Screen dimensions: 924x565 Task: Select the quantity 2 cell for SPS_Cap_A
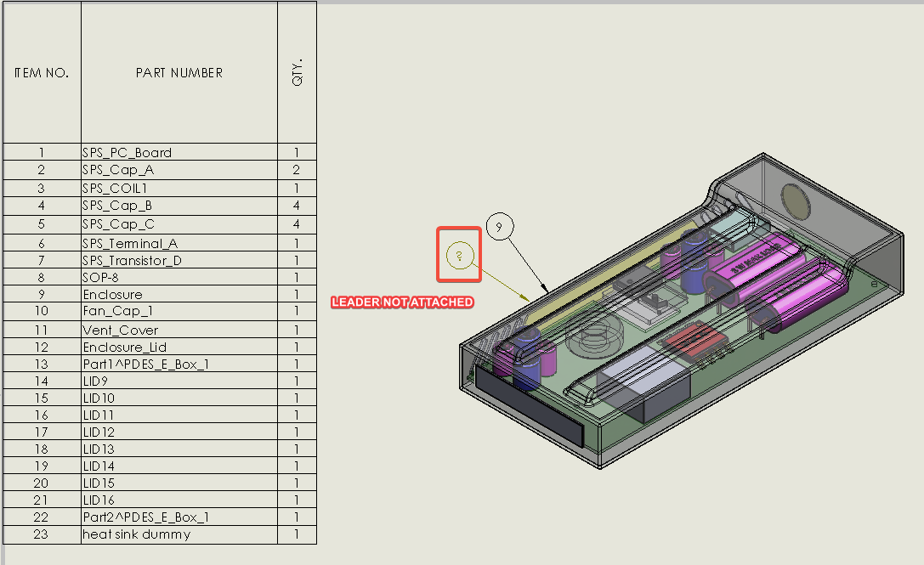click(x=297, y=170)
